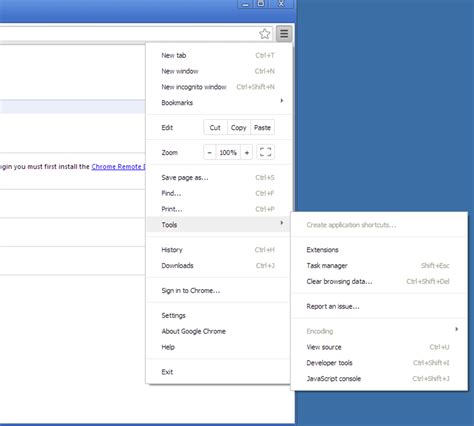Viewport: 474px width, 426px height.
Task: Open Help menu entry
Action: (x=218, y=347)
